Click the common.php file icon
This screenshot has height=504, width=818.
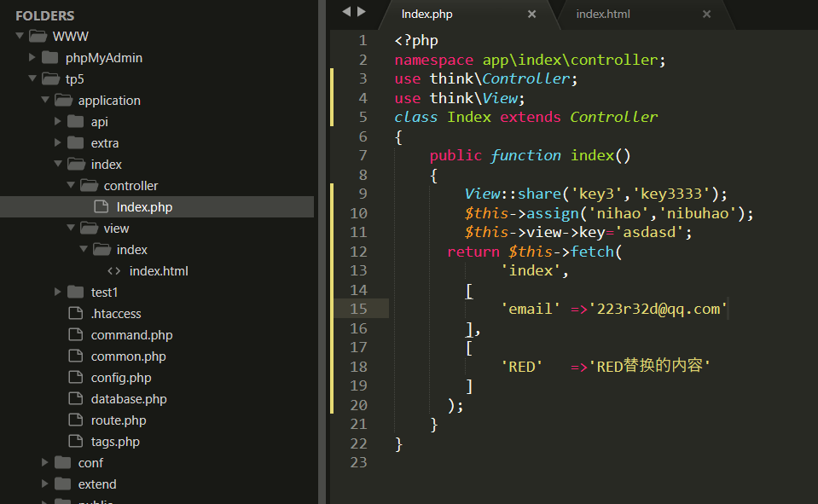[76, 356]
